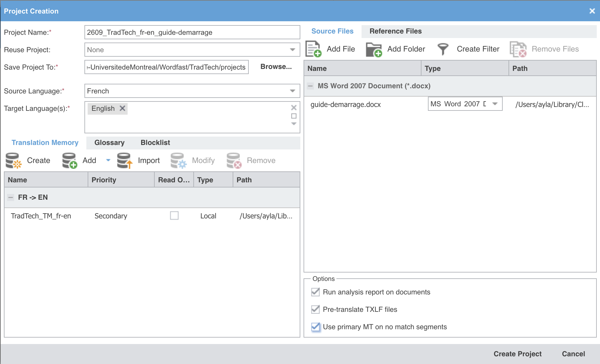Screen dimensions: 600x364
Task: Toggle Run analysis report on documents
Action: (x=315, y=292)
